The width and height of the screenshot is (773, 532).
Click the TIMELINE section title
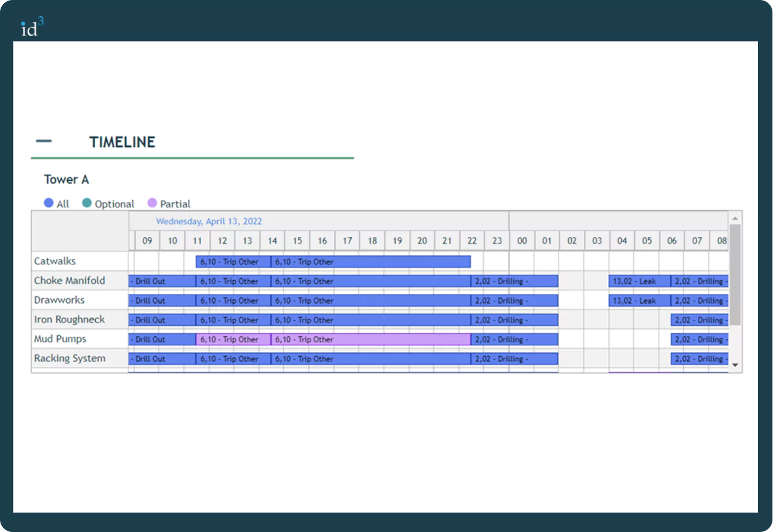[122, 142]
